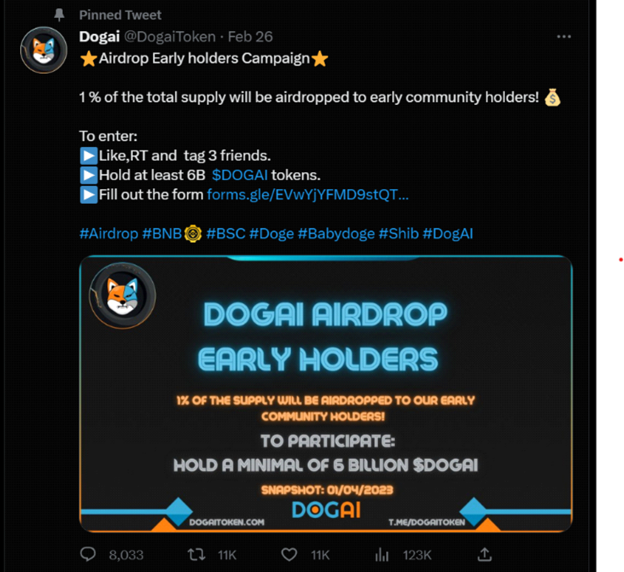Viewport: 624px width, 572px height.
Task: Like the tweet with the heart icon
Action: click(289, 554)
